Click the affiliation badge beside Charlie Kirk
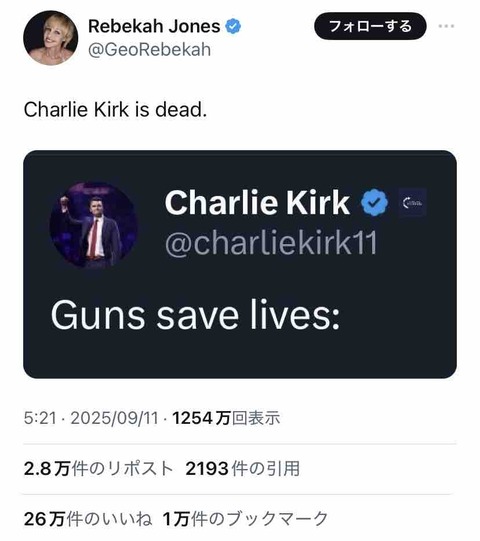This screenshot has width=480, height=541. [412, 203]
